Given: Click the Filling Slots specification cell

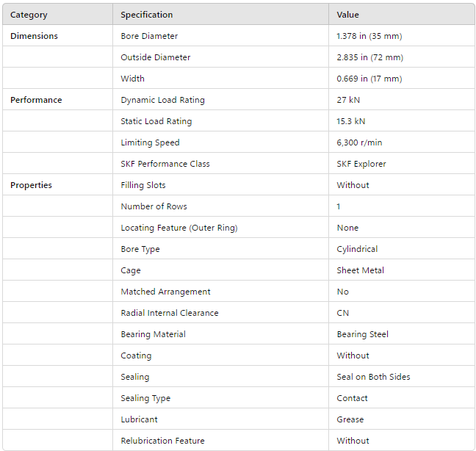Looking at the screenshot, I should [143, 185].
